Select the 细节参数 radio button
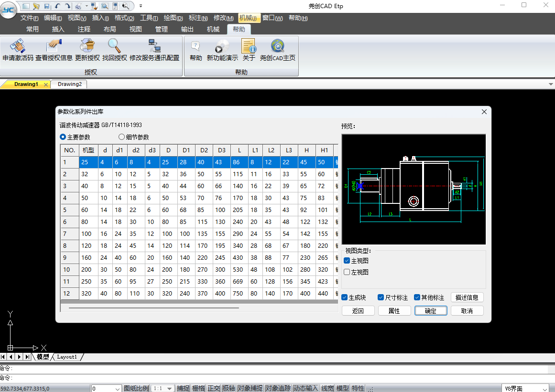This screenshot has height=392, width=555. [122, 137]
